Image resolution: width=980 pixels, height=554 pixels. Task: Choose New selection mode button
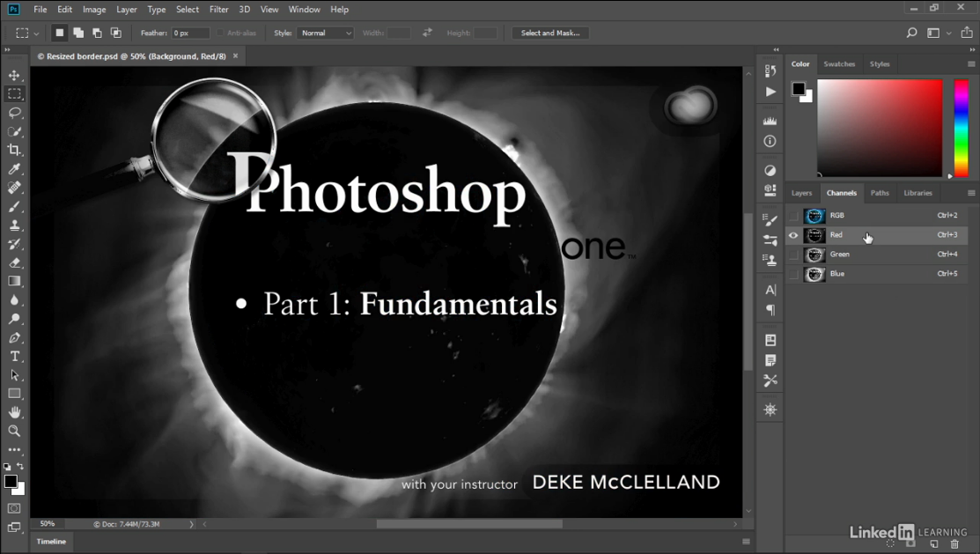point(59,33)
